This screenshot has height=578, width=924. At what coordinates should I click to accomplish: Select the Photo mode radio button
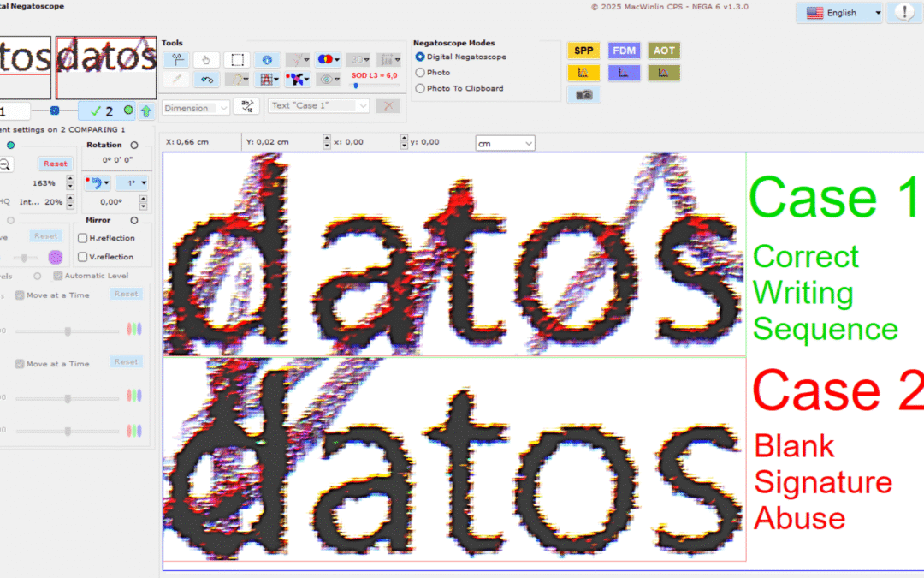[x=419, y=73]
